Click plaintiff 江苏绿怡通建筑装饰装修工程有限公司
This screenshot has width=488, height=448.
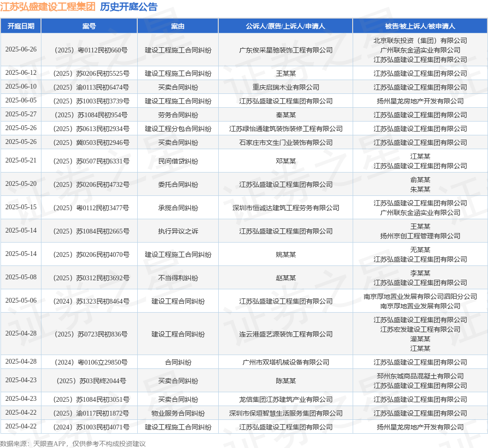point(286,129)
